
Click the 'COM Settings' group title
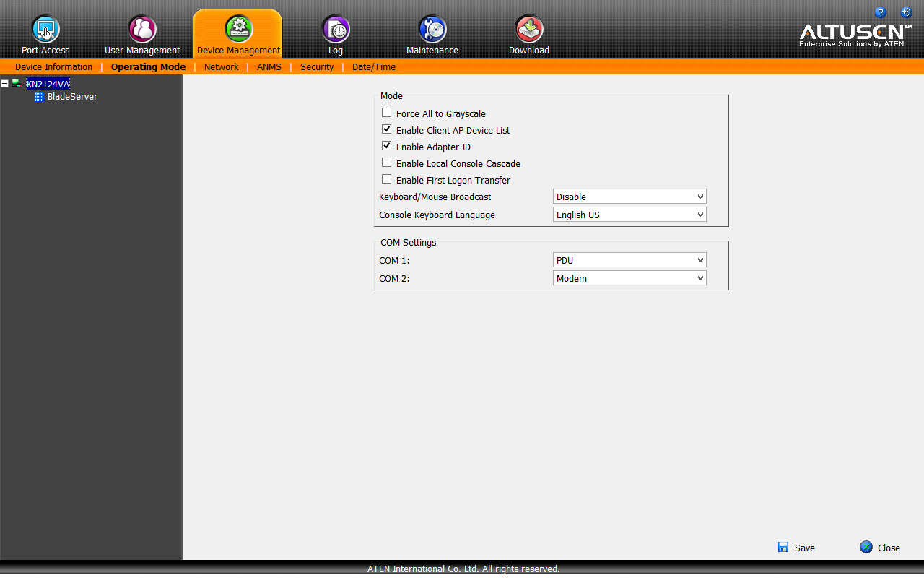(409, 243)
